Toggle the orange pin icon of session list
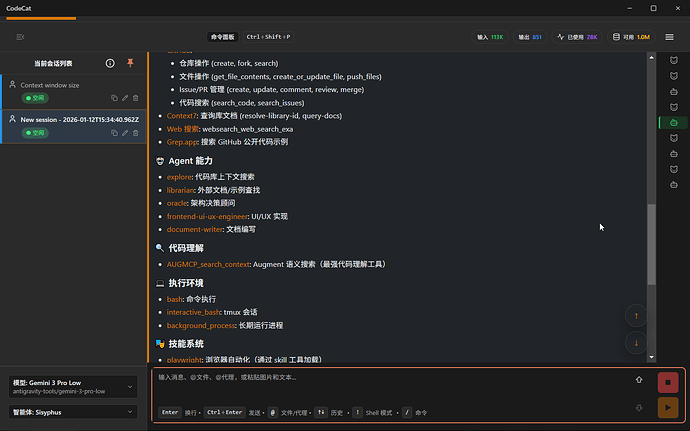 pos(130,63)
